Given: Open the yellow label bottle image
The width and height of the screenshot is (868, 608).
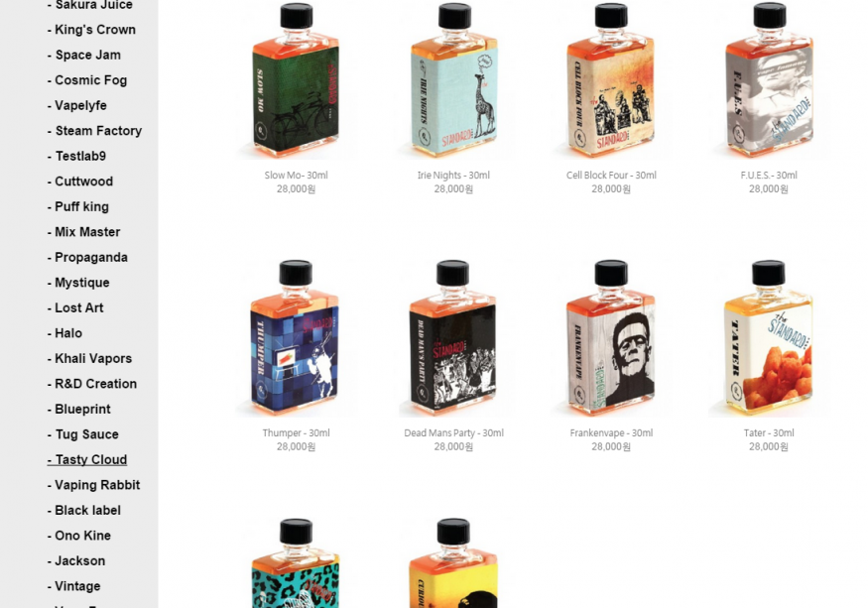Looking at the screenshot, I should (x=454, y=562).
